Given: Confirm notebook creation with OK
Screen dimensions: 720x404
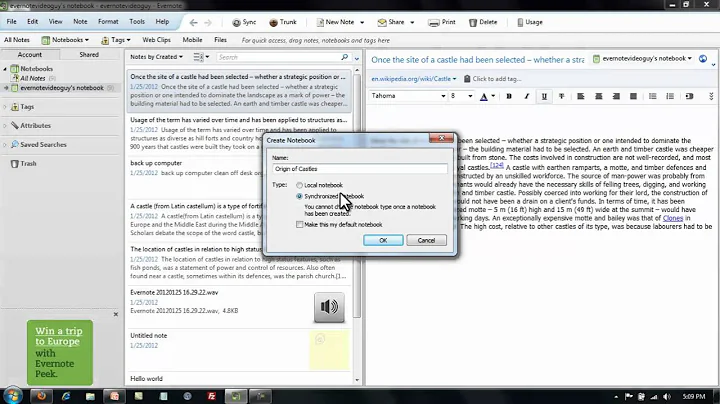Looking at the screenshot, I should click(x=383, y=240).
